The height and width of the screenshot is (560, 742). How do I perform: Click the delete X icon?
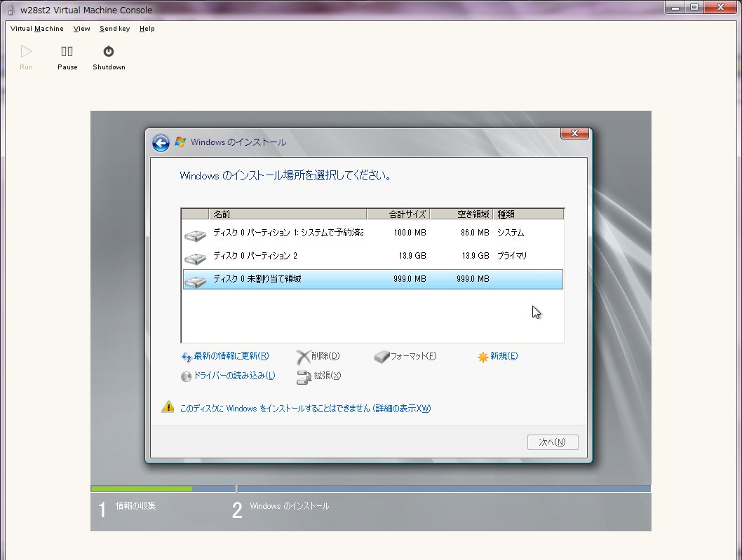[x=303, y=357]
